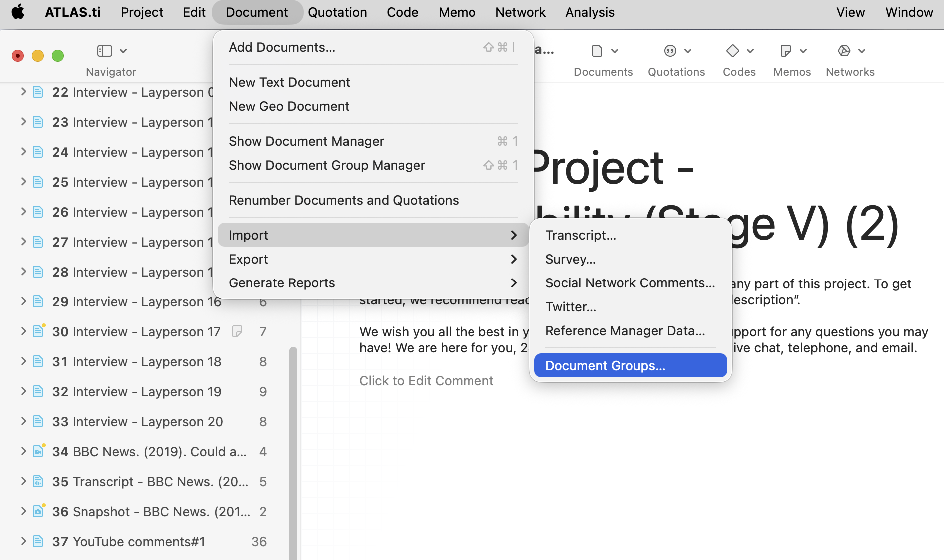
Task: Click document icon for 27 Interview
Action: 38,242
